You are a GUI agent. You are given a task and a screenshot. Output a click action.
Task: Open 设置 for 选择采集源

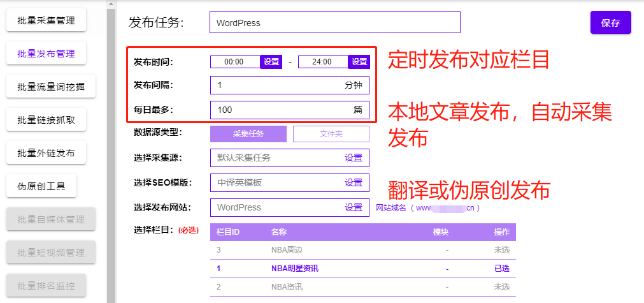click(354, 158)
